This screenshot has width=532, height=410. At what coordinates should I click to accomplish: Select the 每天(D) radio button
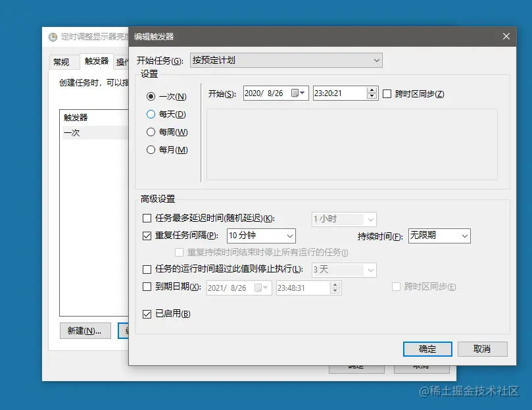151,114
